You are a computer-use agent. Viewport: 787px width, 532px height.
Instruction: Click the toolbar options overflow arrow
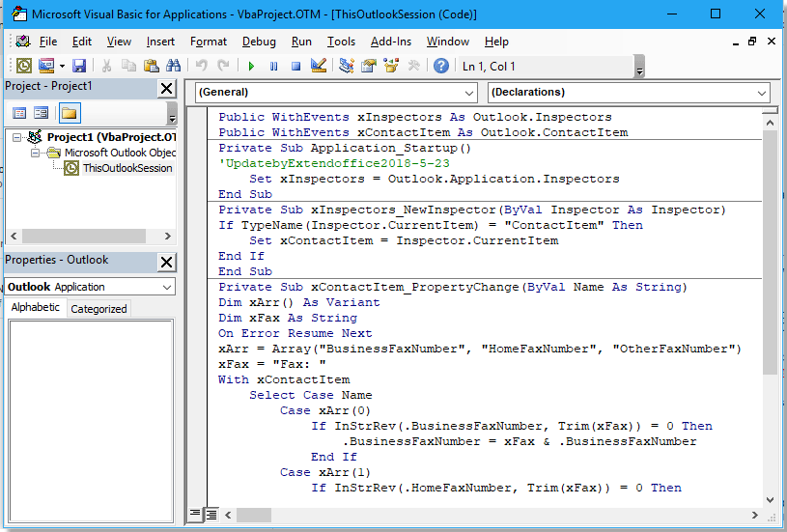(x=639, y=67)
